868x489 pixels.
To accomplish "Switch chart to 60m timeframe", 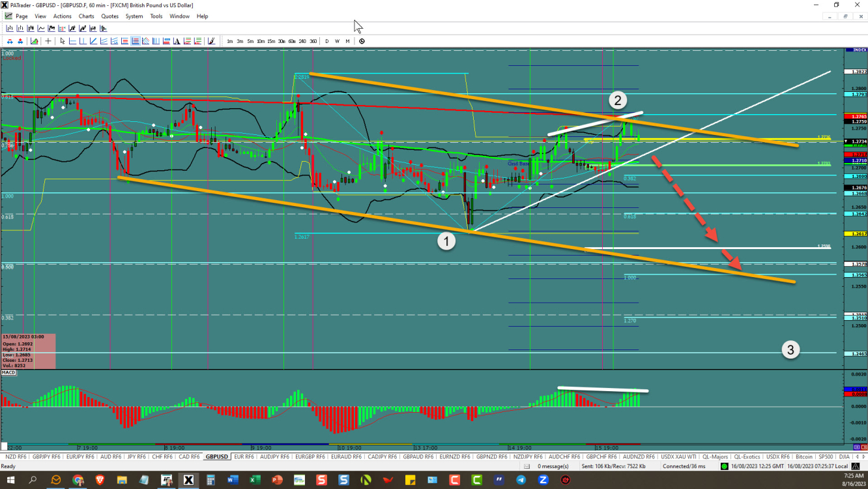I will point(292,41).
